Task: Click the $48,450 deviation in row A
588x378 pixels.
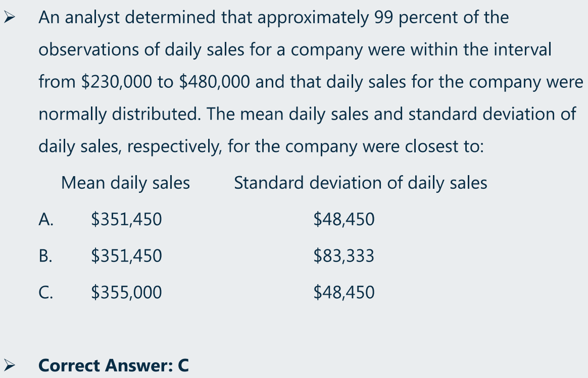Action: (344, 219)
